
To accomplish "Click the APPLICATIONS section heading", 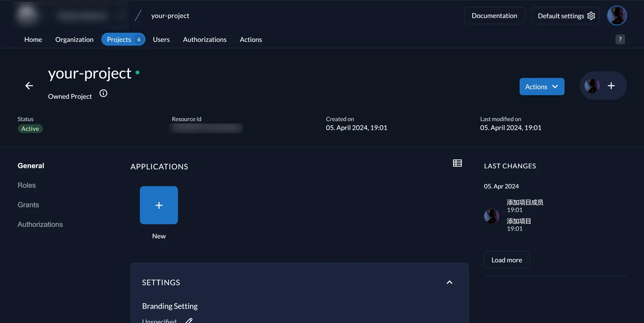I will pos(159,167).
